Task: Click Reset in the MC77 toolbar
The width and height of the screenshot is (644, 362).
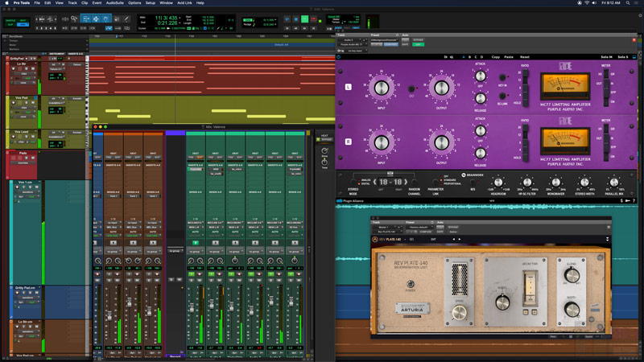Action: 525,57
